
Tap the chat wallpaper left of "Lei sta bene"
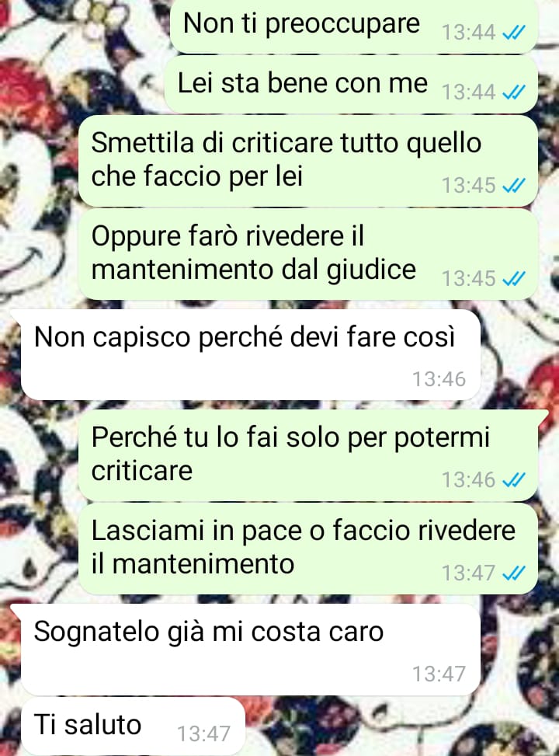click(82, 85)
